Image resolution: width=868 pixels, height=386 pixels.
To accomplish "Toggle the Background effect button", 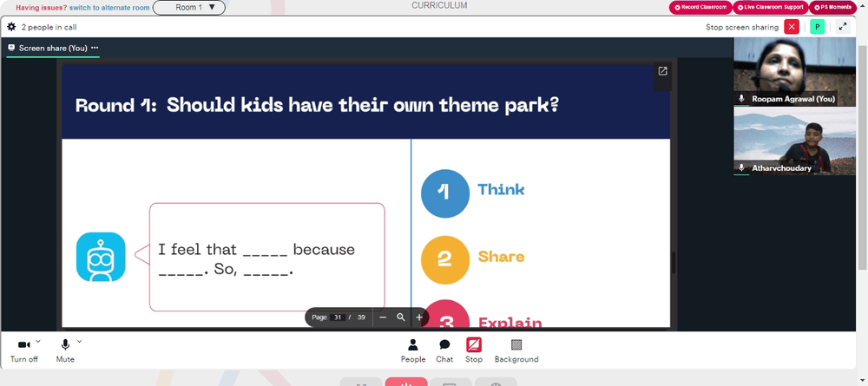I will (516, 351).
